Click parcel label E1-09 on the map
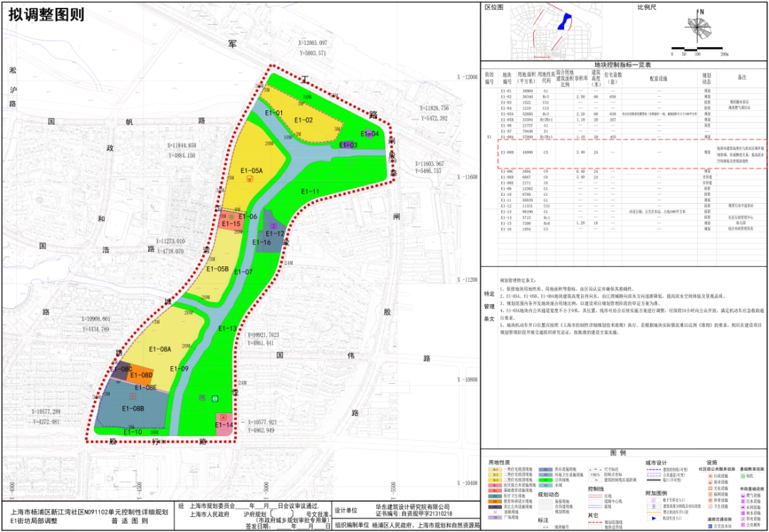The image size is (769, 532). [x=179, y=369]
